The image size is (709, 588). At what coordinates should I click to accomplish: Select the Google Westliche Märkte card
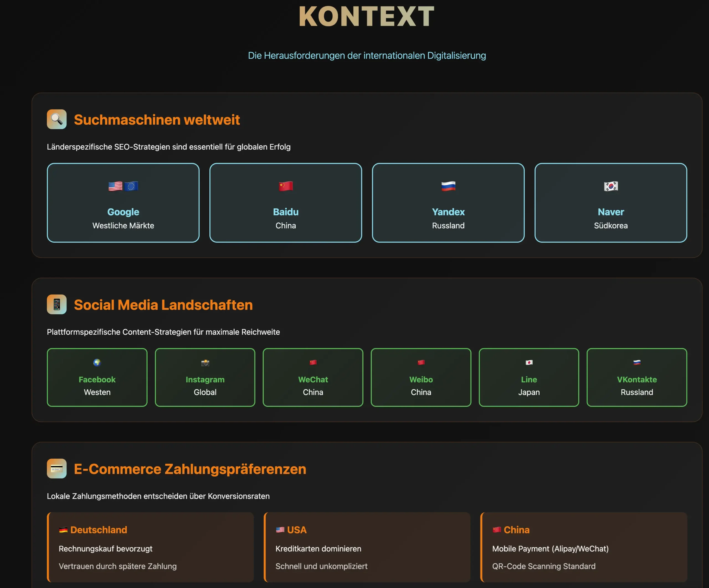click(x=123, y=203)
